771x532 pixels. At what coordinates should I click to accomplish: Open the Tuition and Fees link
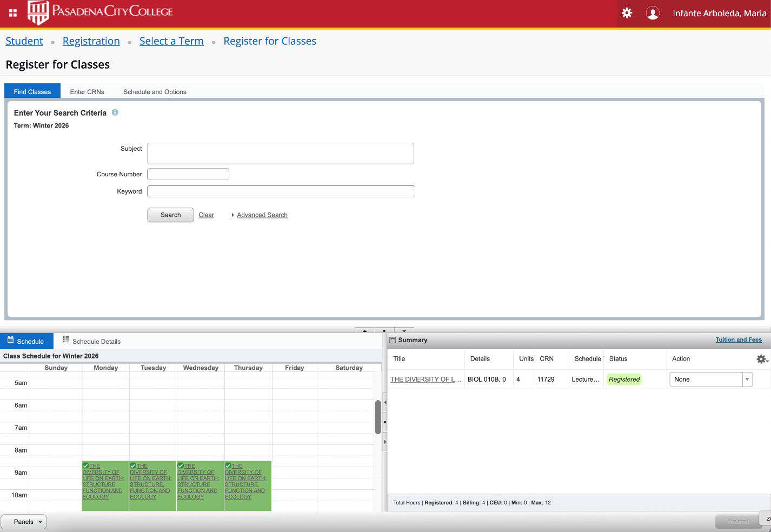coord(738,340)
